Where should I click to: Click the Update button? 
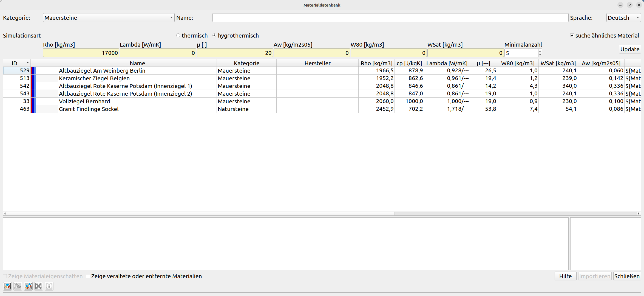[630, 49]
